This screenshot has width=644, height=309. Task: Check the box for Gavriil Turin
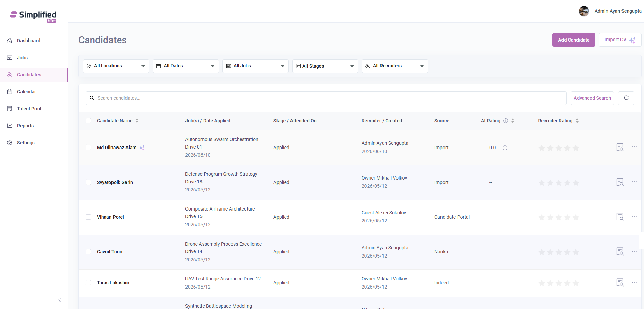88,252
